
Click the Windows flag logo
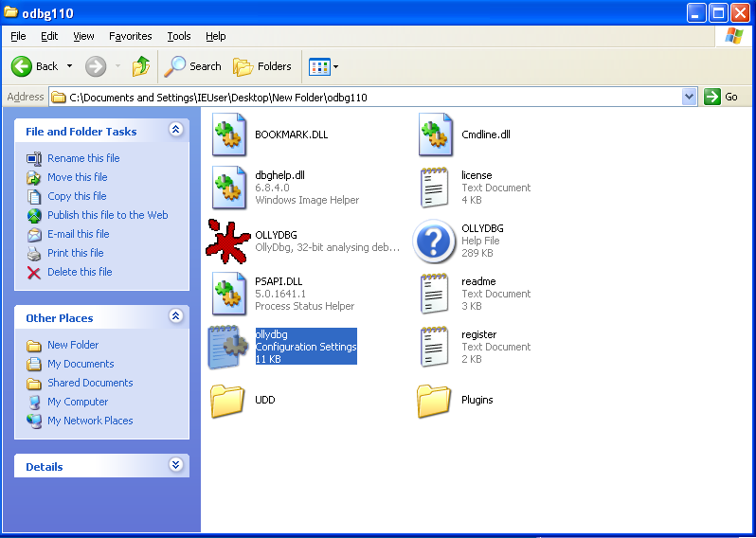pyautogui.click(x=733, y=36)
